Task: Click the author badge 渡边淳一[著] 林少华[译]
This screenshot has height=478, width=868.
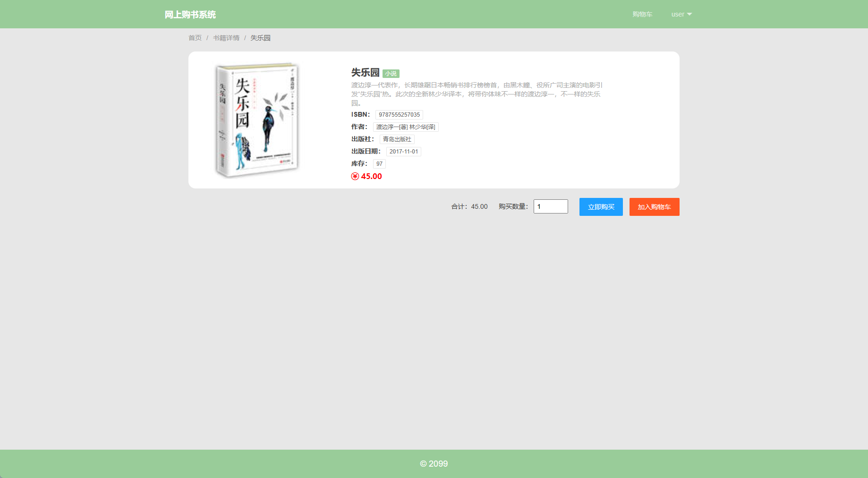Action: pos(405,127)
